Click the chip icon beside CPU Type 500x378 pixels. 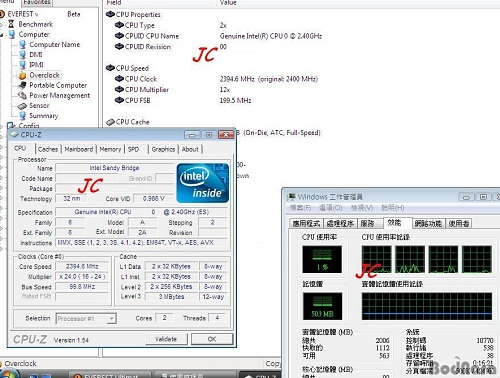click(119, 25)
